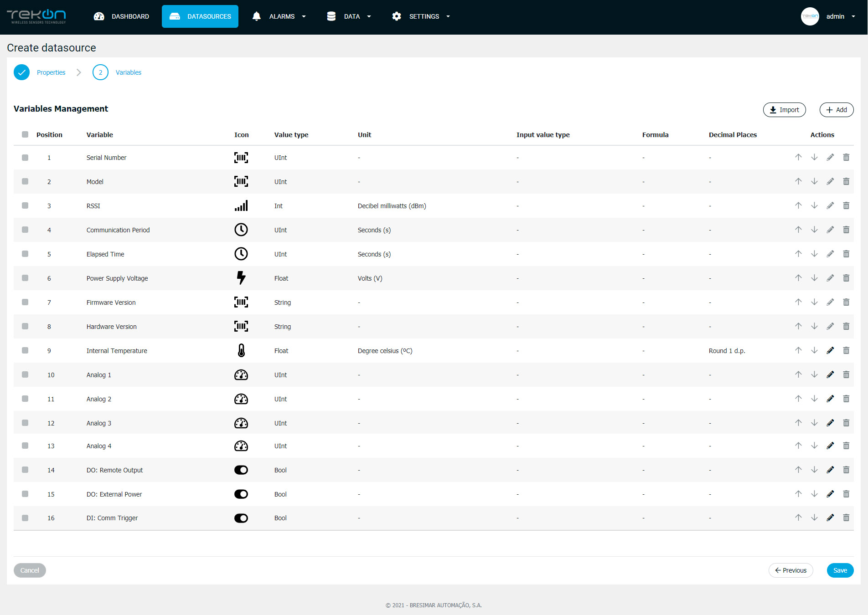The image size is (868, 615).
Task: Toggle the select-all checkbox in header
Action: pyautogui.click(x=25, y=134)
